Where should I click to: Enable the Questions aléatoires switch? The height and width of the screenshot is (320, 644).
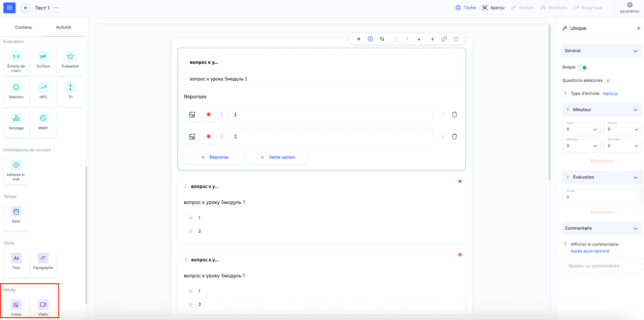tap(610, 81)
